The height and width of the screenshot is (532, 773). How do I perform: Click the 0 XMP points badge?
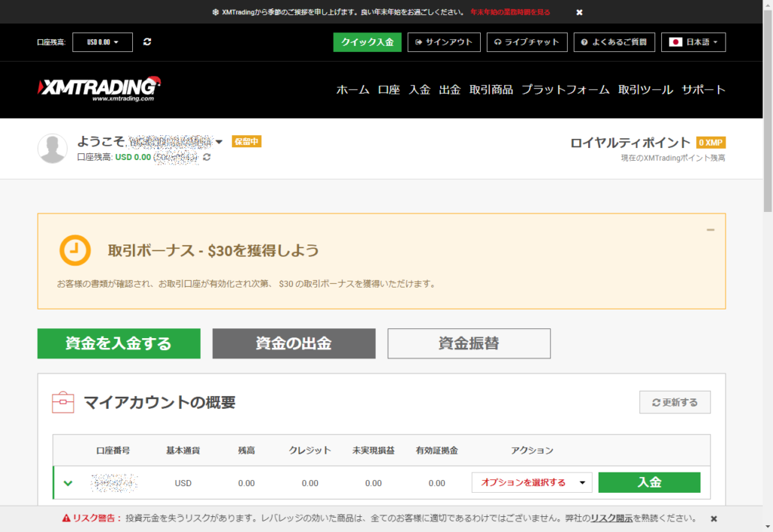[x=710, y=143]
